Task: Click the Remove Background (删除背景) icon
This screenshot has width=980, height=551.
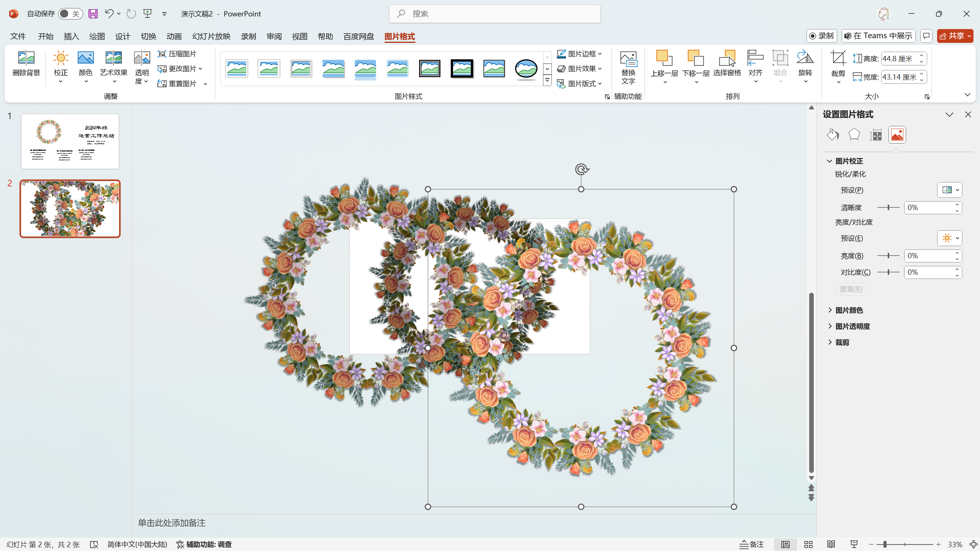Action: pos(26,64)
